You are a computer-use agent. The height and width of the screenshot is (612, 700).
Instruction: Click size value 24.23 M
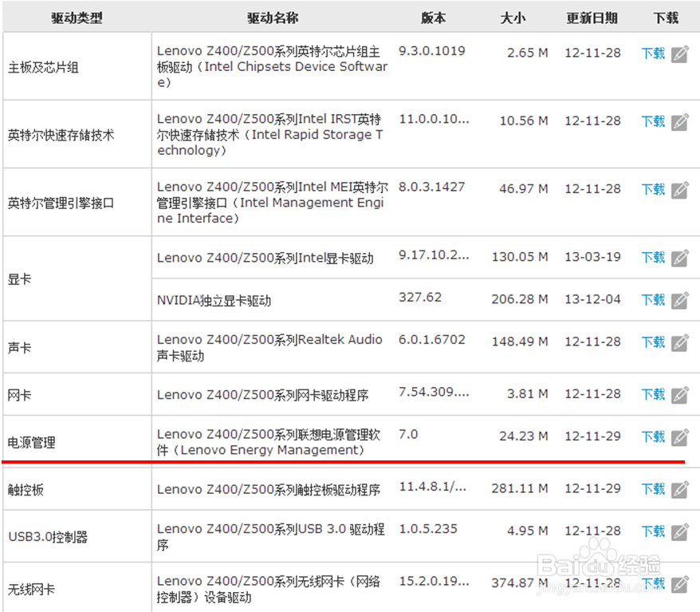click(x=524, y=436)
